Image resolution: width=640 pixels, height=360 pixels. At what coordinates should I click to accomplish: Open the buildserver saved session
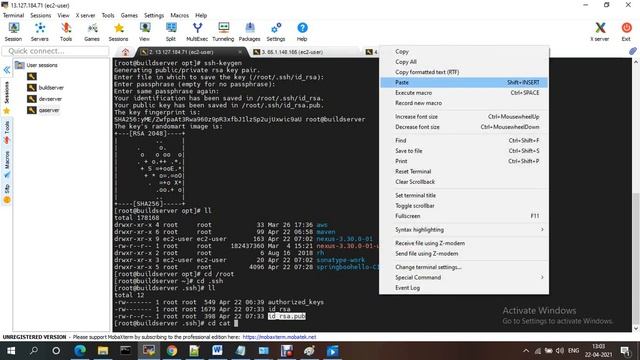46,87
